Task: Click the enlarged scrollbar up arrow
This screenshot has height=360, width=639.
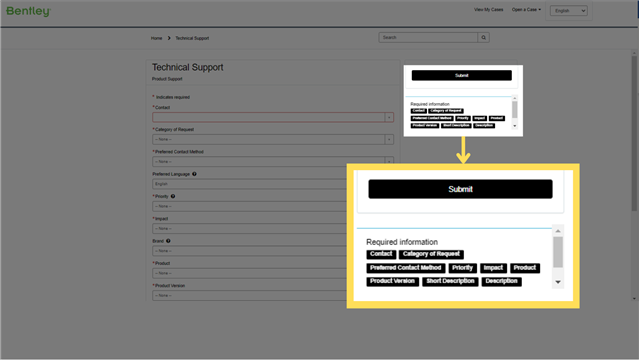Action: (x=558, y=231)
